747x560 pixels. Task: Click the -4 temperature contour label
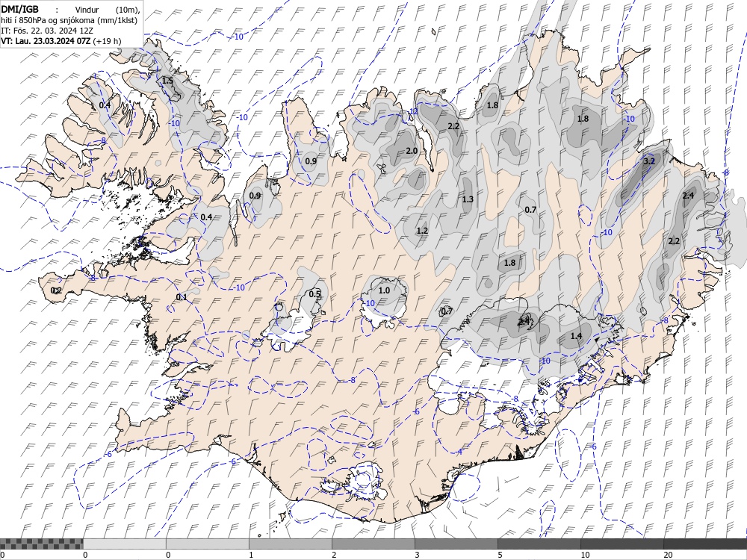coord(459,452)
